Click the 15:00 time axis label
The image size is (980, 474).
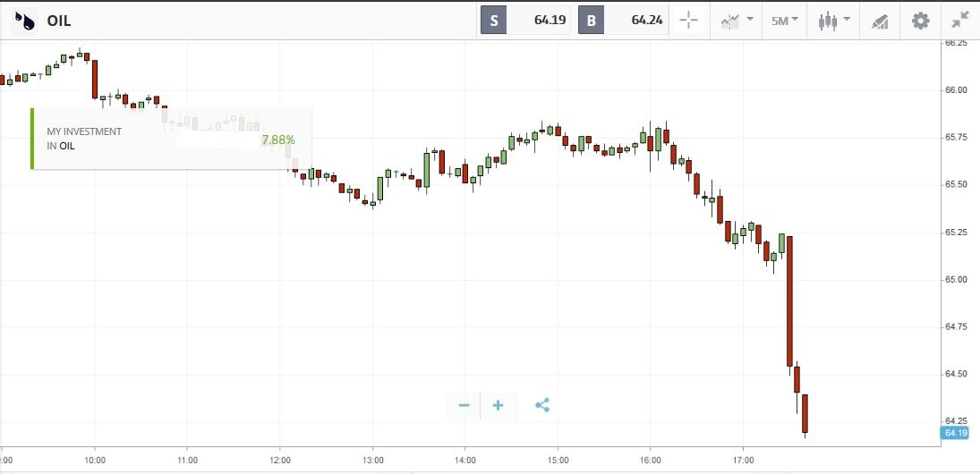[558, 461]
